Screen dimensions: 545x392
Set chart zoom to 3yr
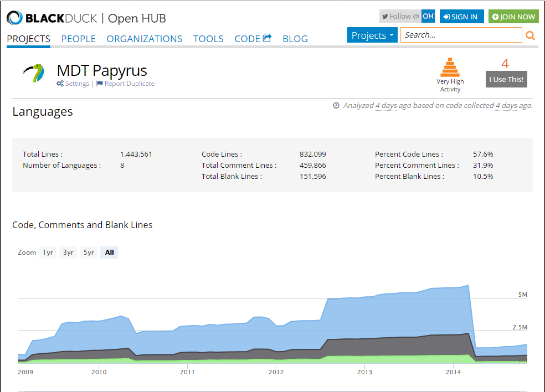click(68, 252)
